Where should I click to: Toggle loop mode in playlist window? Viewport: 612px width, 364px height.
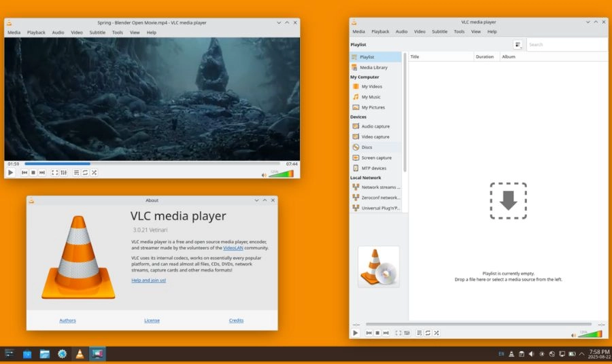(428, 333)
